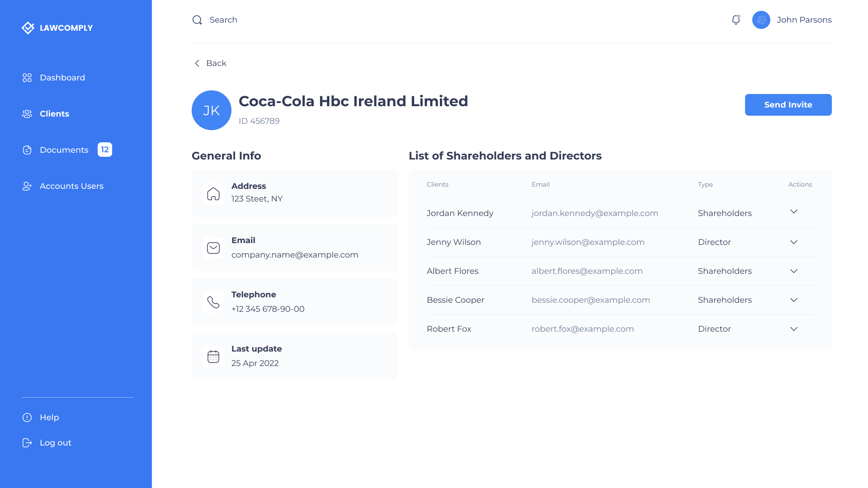Open actions dropdown for Albert Flores
The width and height of the screenshot is (868, 488).
pos(794,271)
